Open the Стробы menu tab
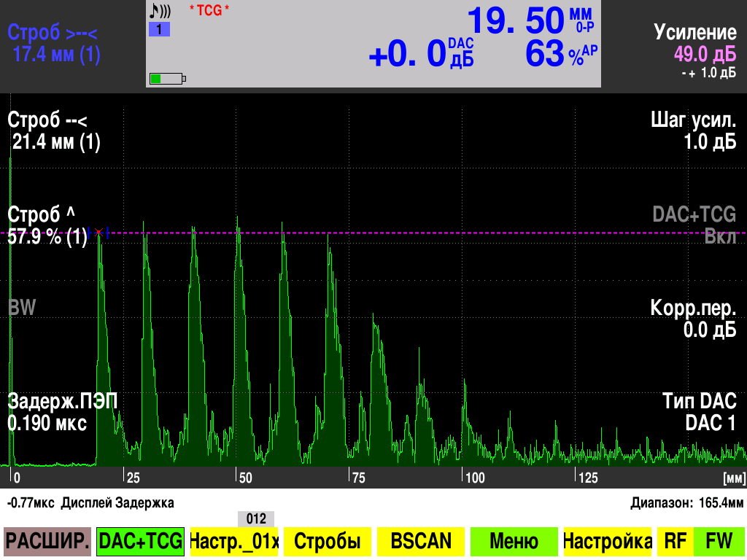 (327, 542)
